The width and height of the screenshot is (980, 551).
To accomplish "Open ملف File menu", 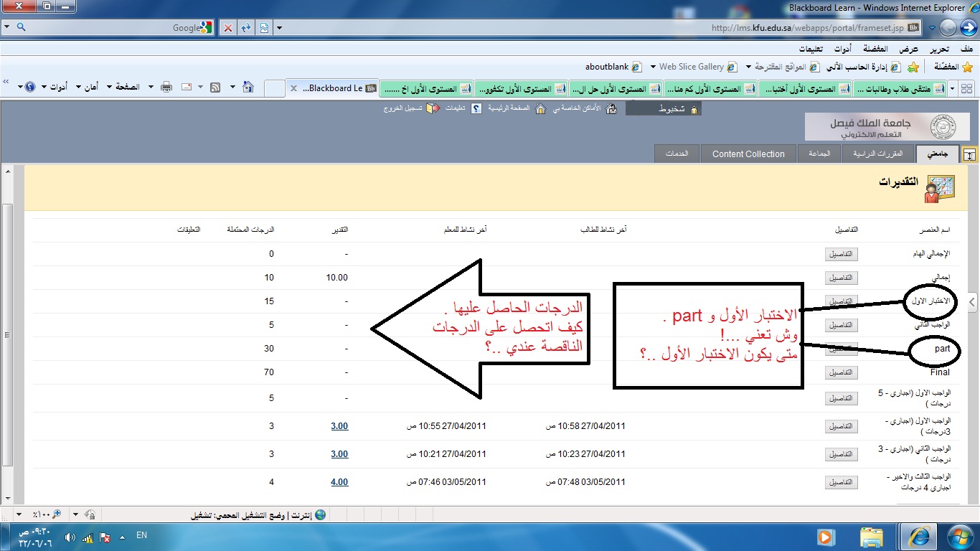I will 966,49.
